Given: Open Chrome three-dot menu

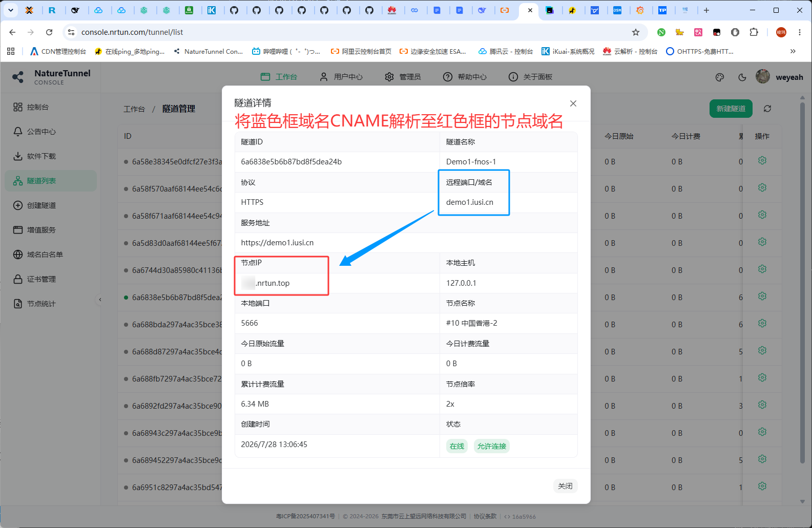Looking at the screenshot, I should 799,32.
